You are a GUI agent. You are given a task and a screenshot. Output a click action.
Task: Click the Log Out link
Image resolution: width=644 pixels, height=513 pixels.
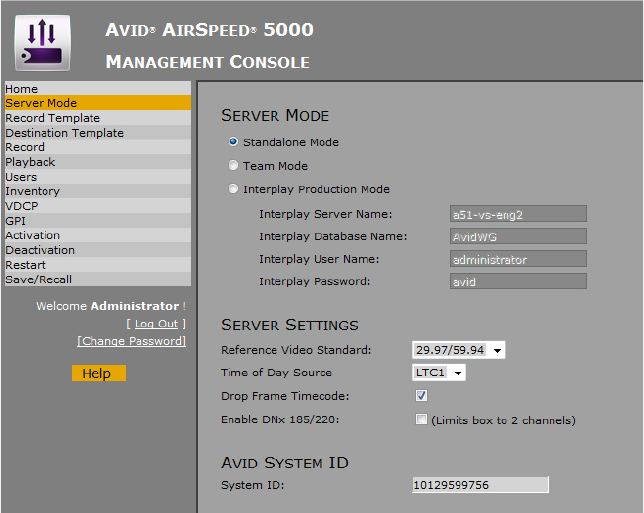(x=156, y=324)
